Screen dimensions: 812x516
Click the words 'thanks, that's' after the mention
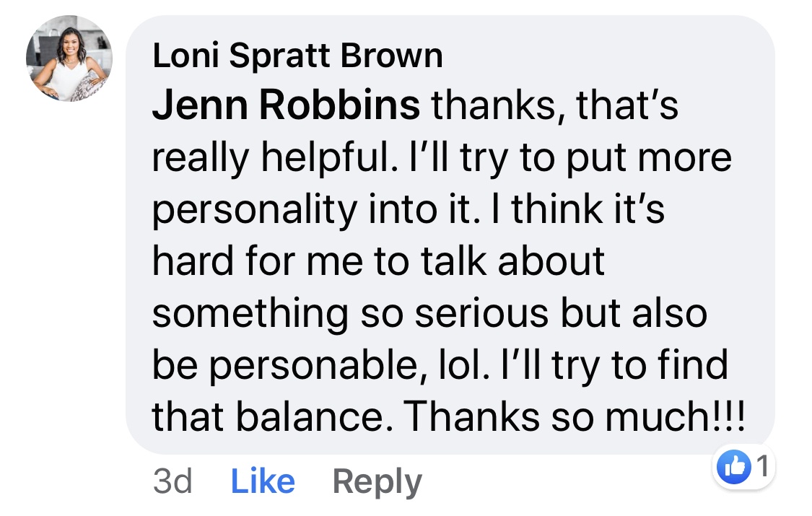pos(554,105)
